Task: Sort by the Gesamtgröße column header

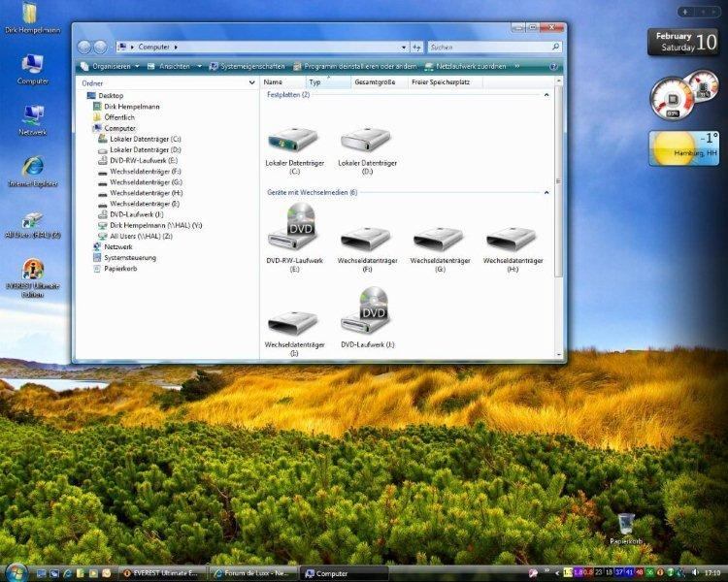Action: click(380, 82)
